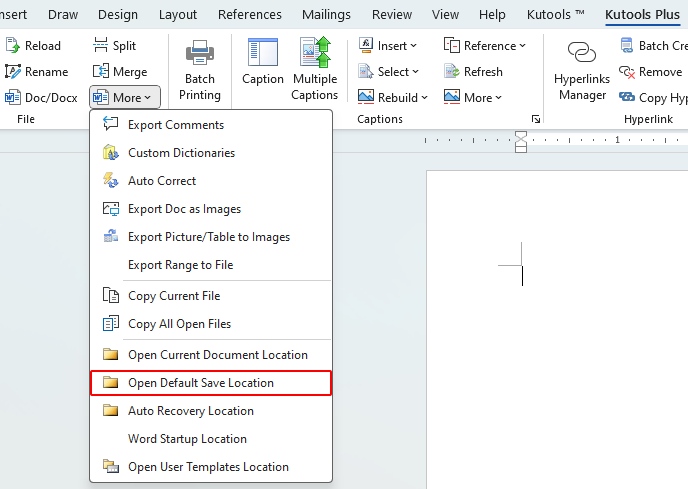Open the Captions group dialog launcher
688x489 pixels.
point(536,119)
